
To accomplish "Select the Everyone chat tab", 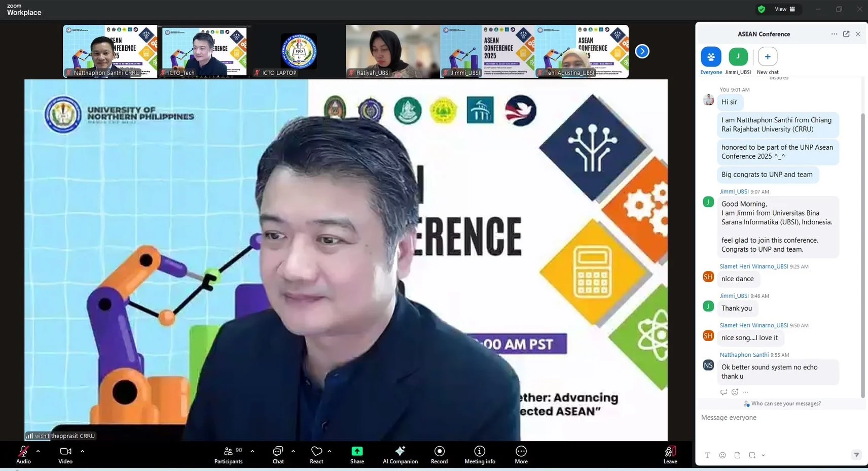I will pyautogui.click(x=711, y=57).
